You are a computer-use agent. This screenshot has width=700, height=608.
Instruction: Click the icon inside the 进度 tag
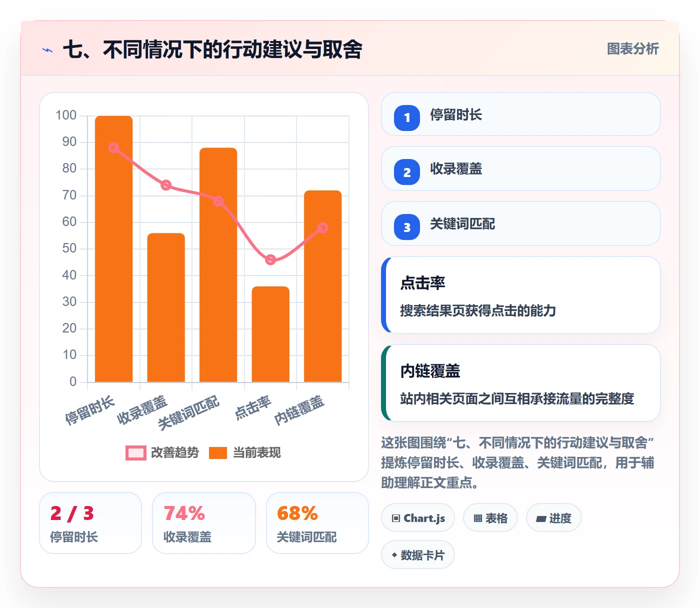pos(541,519)
